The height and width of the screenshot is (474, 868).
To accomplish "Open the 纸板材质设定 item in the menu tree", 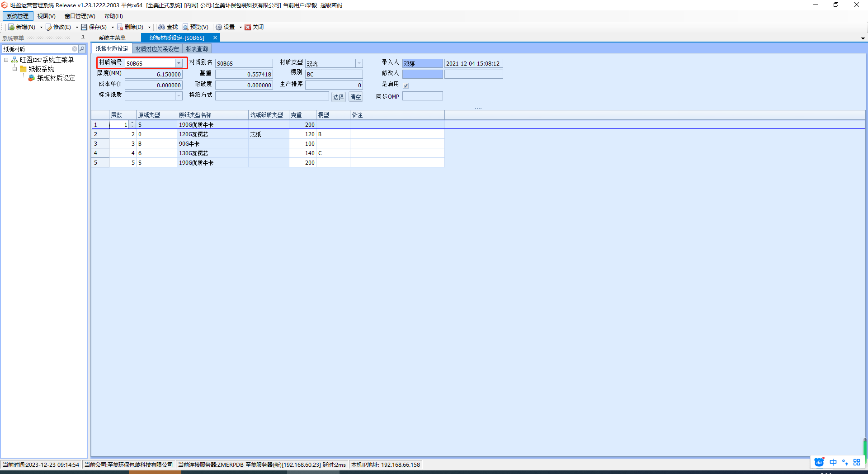I will point(56,78).
